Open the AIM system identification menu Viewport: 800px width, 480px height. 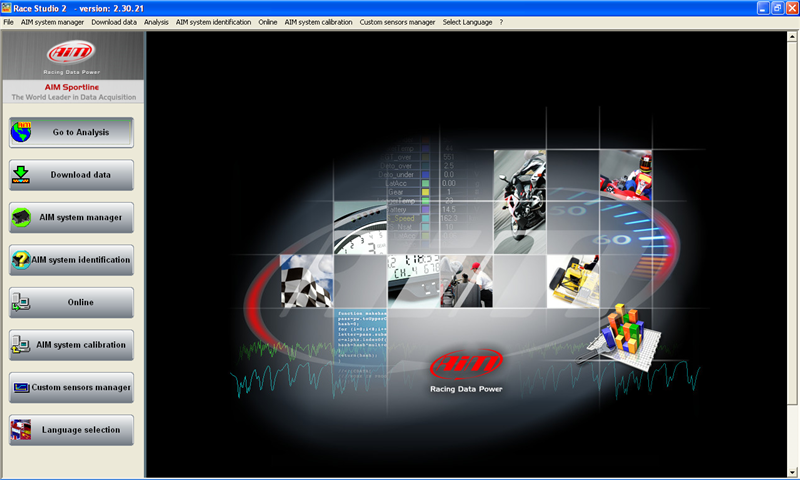213,22
